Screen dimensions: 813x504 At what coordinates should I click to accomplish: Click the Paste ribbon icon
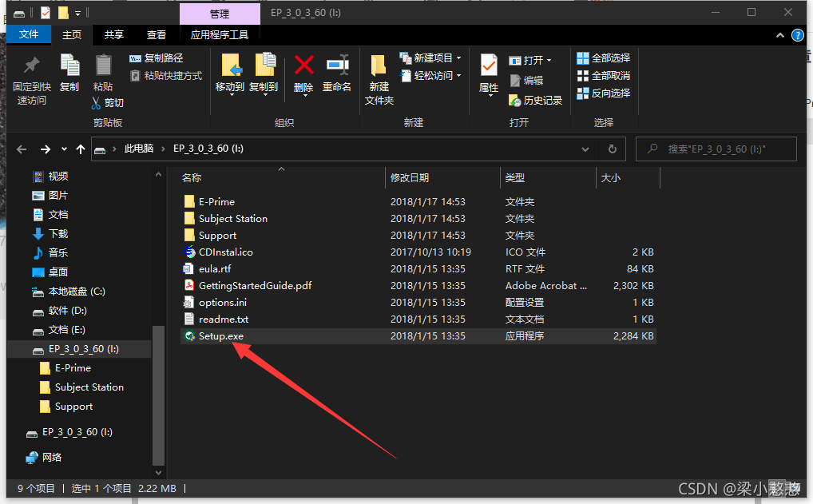point(103,65)
